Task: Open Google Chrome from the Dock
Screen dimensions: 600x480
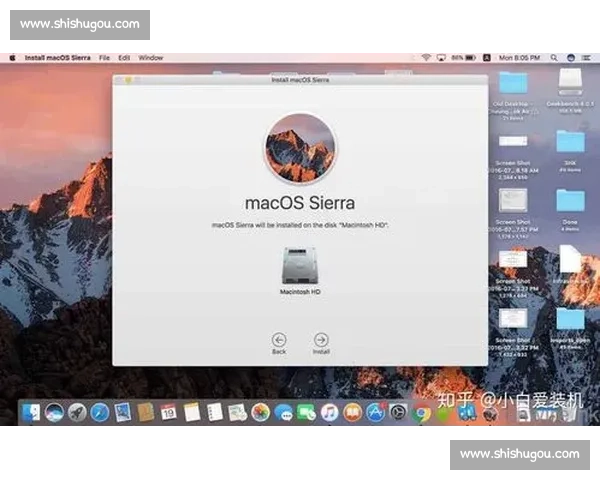Action: pyautogui.click(x=423, y=412)
